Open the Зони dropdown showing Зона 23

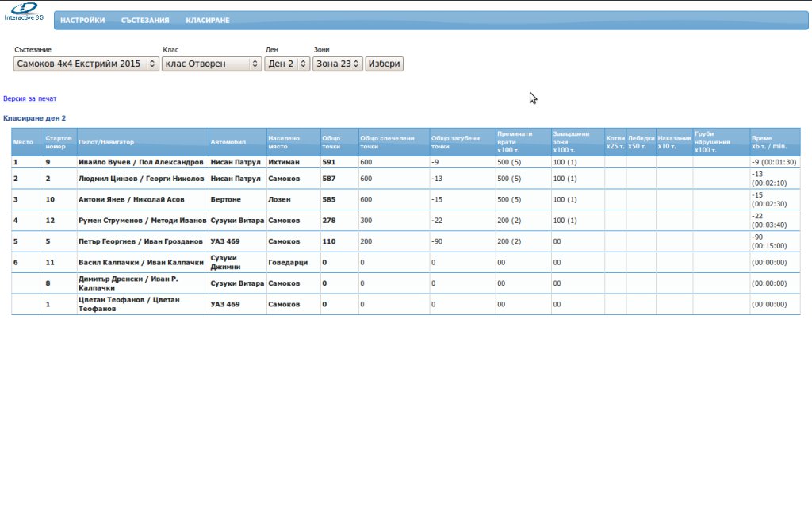coord(338,63)
